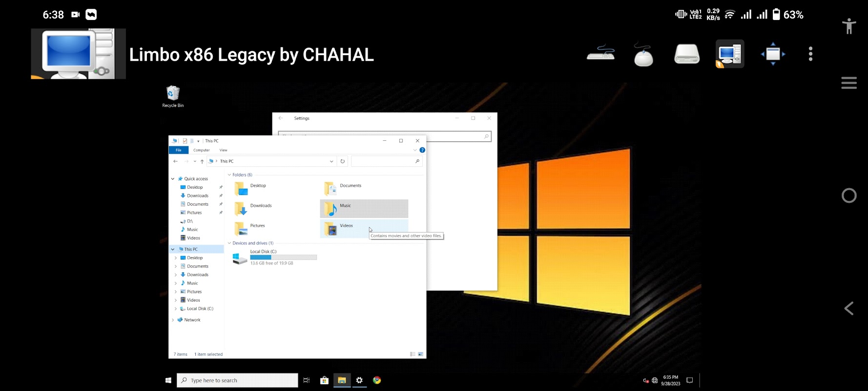Expand the Network tree node

pos(173,320)
